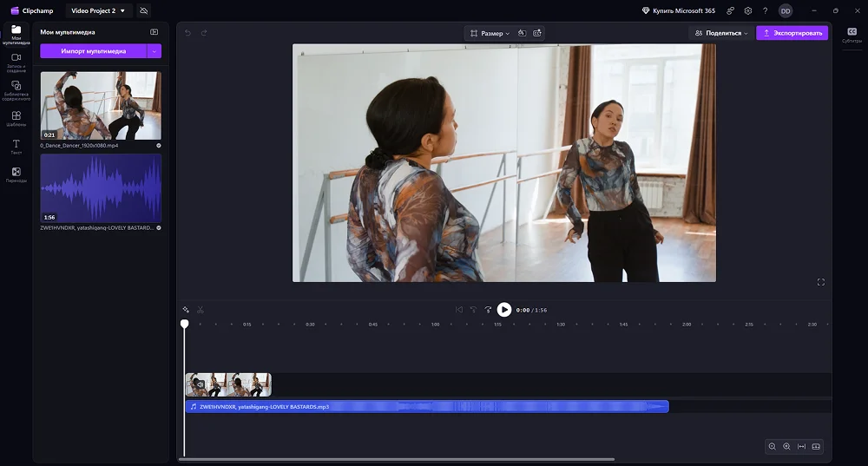868x466 pixels.
Task: Skip to start of the timeline
Action: coord(459,310)
